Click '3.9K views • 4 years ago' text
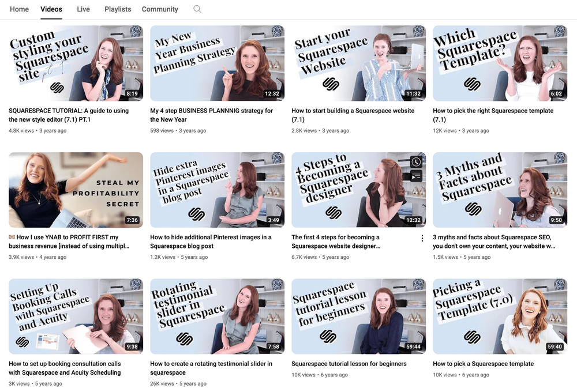This screenshot has width=577, height=392. (38, 257)
